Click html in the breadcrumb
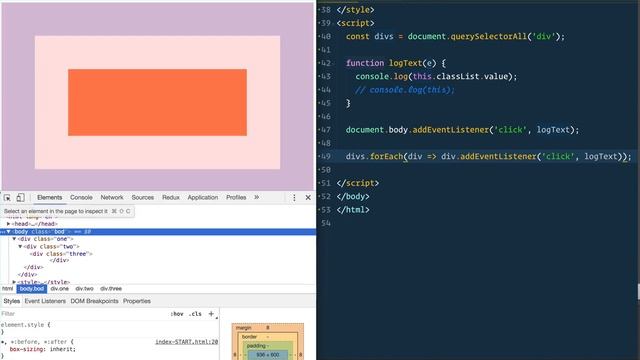Image resolution: width=640 pixels, height=360 pixels. pyautogui.click(x=8, y=289)
